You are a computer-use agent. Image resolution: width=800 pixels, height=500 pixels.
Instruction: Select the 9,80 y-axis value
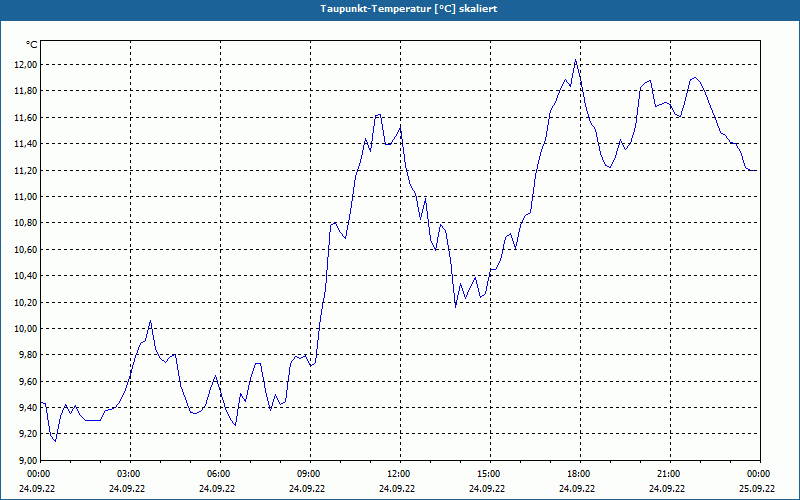click(29, 355)
